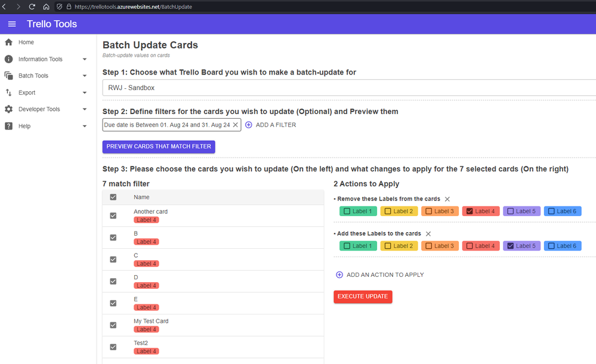Select green Label 1 in Remove these Labels

358,211
